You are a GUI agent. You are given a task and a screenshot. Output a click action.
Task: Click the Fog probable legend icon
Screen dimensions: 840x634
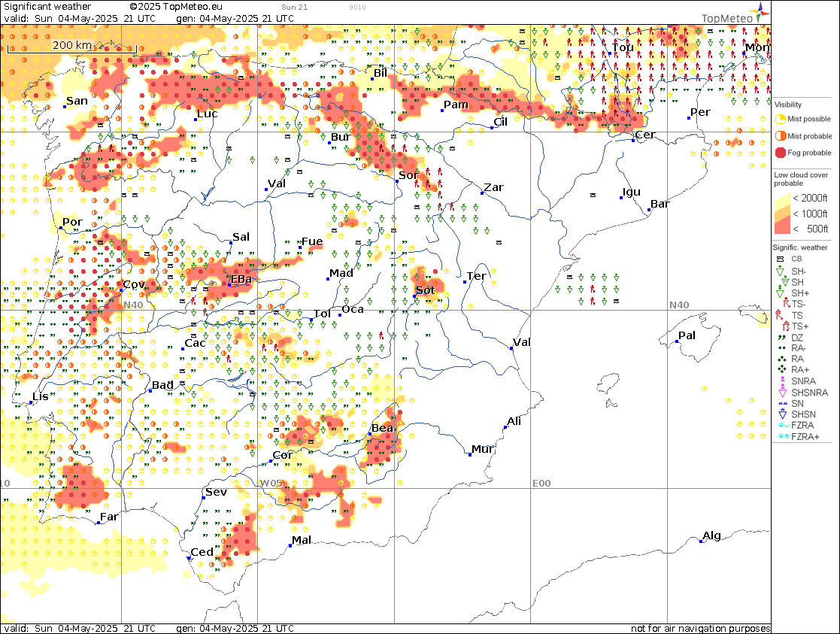coord(780,153)
